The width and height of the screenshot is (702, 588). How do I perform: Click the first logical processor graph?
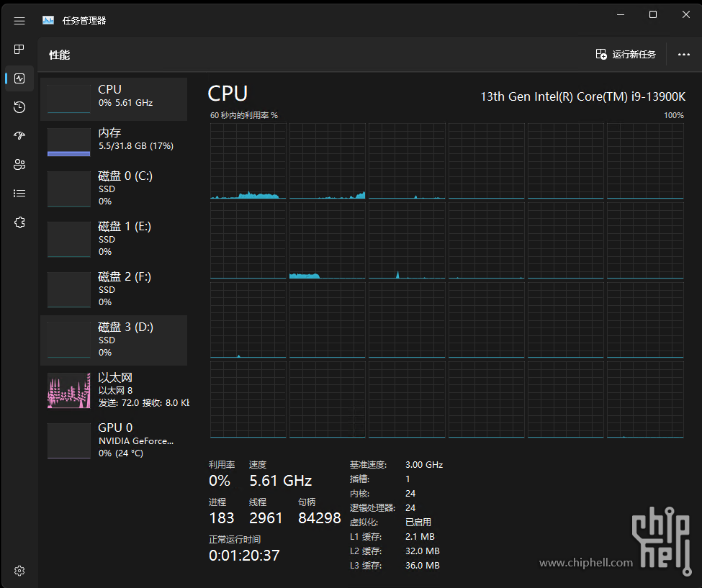click(248, 161)
